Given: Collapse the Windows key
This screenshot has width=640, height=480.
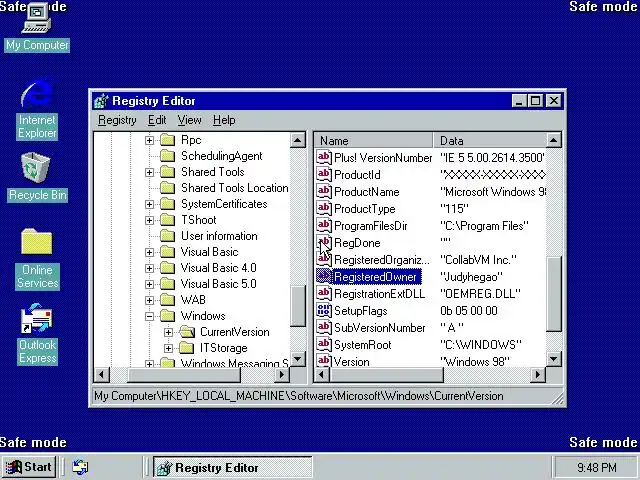Looking at the screenshot, I should (149, 316).
